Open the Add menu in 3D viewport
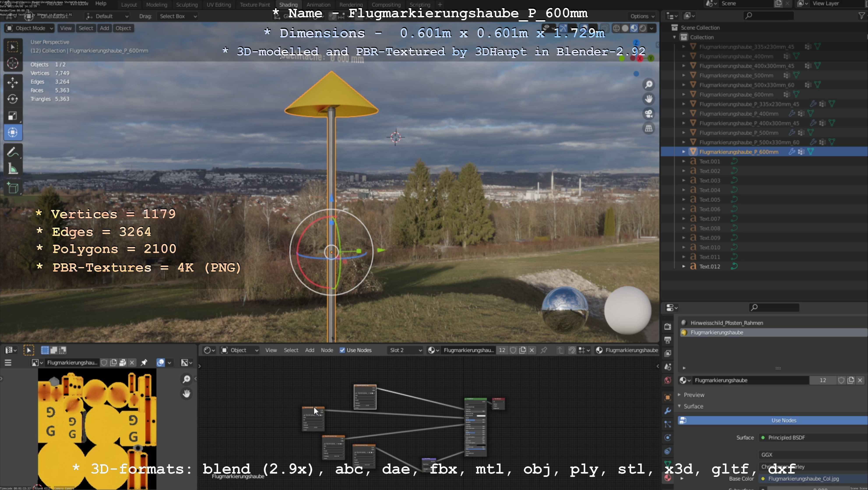Image resolution: width=868 pixels, height=490 pixels. 104,28
